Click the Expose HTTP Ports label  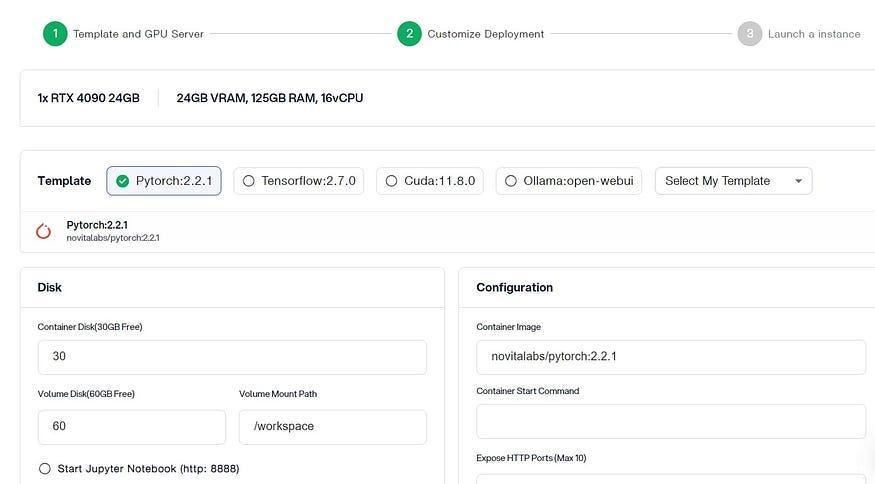click(x=531, y=458)
